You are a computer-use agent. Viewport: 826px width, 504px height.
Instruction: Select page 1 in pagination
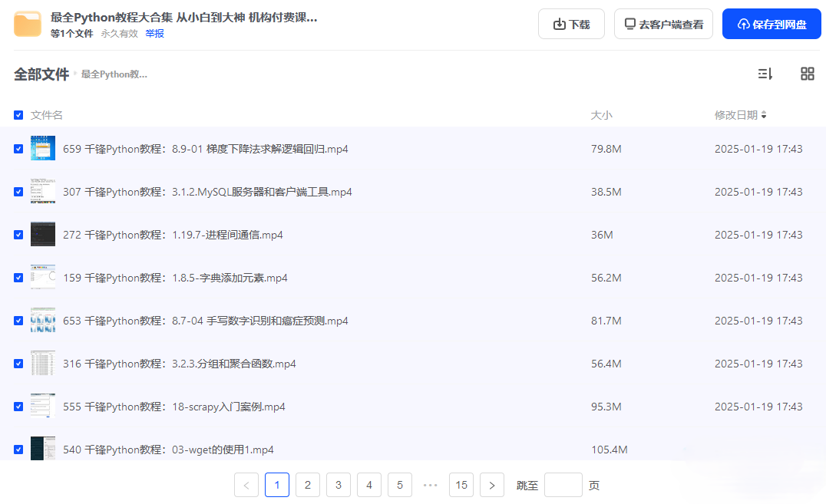pos(277,485)
